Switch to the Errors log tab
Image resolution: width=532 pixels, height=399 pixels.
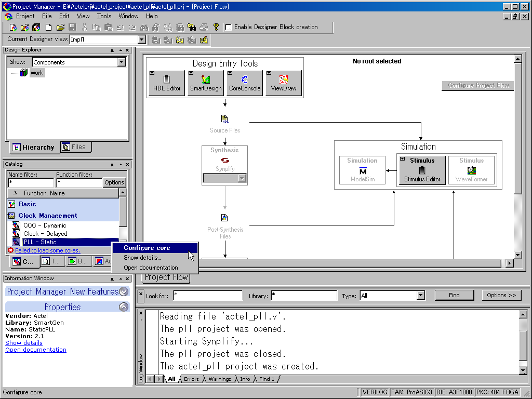coord(191,379)
